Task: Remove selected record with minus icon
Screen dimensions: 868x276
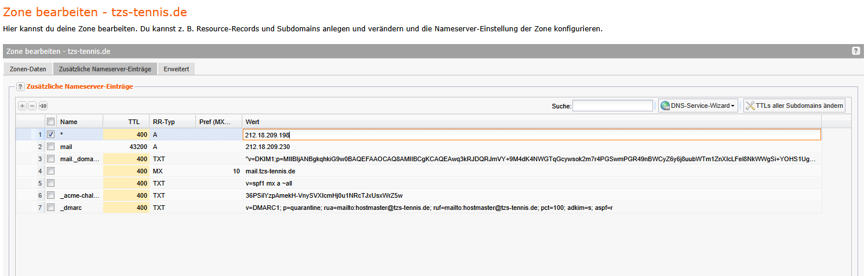Action: [32, 106]
